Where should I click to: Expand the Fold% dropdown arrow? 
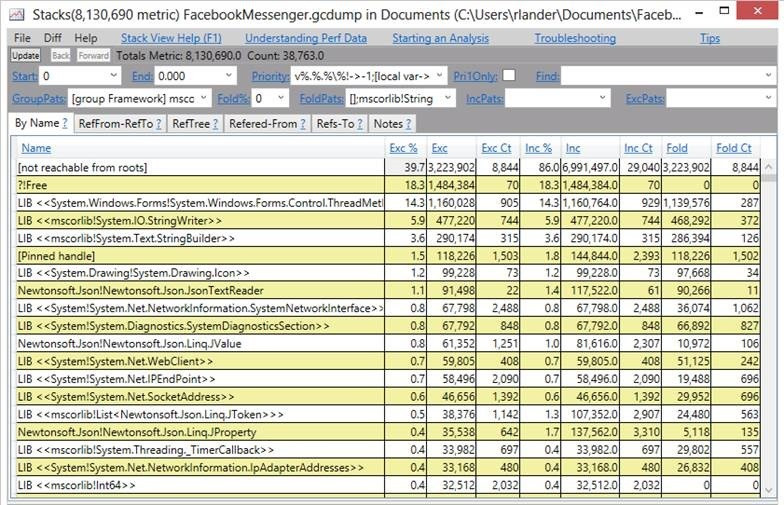tap(281, 98)
